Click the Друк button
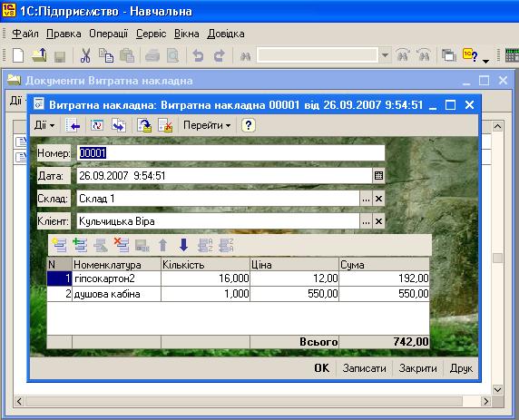Screen dimensions: 519x420 point(461,368)
